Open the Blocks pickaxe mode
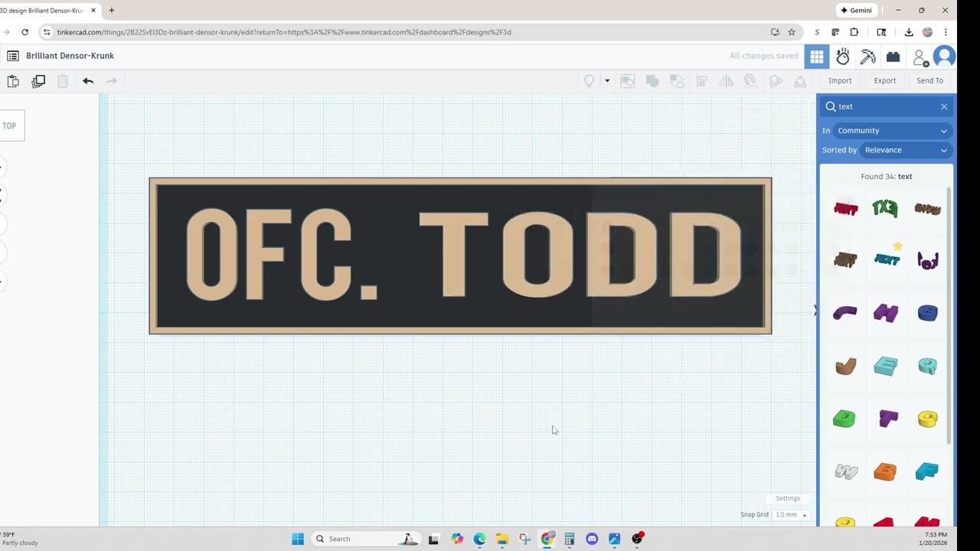The height and width of the screenshot is (551, 980). click(868, 57)
